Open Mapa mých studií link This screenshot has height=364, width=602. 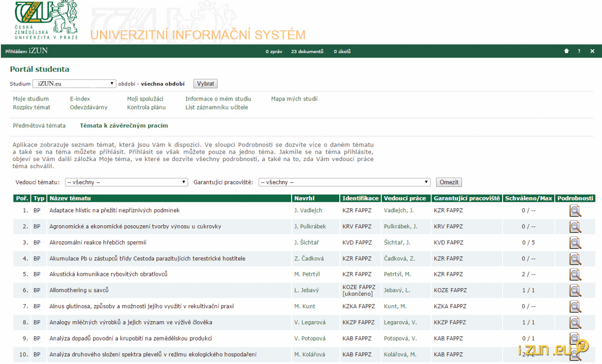click(294, 99)
